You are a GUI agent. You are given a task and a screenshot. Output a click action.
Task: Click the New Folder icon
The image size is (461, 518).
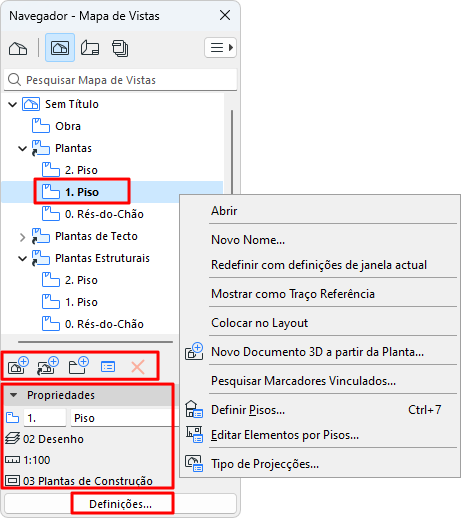[x=79, y=366]
